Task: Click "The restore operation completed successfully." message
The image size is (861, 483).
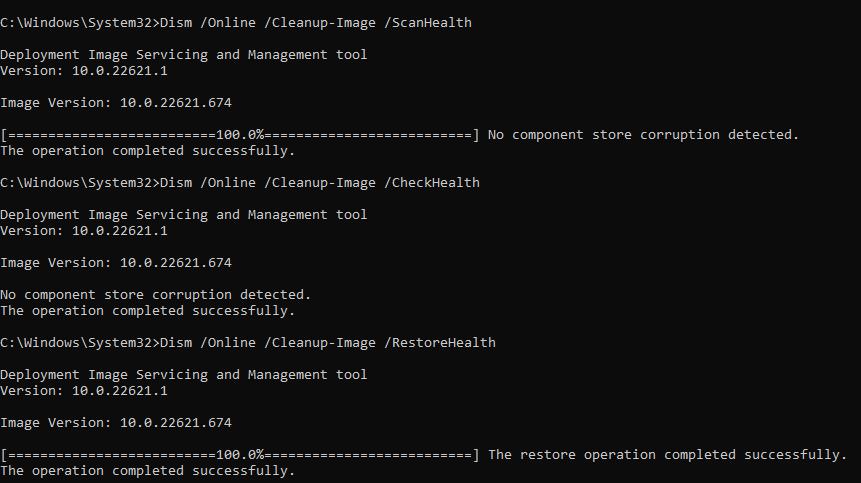Action: click(x=667, y=455)
